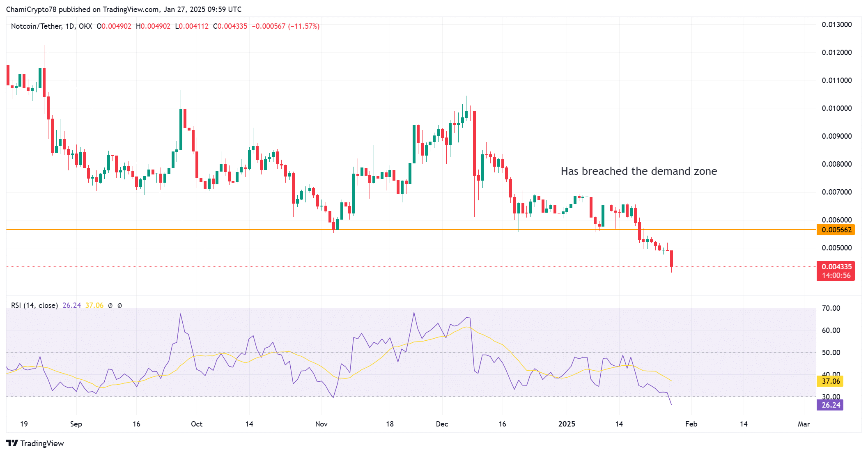
Task: Click the yellow 37.06 RSI average label
Action: pos(830,381)
